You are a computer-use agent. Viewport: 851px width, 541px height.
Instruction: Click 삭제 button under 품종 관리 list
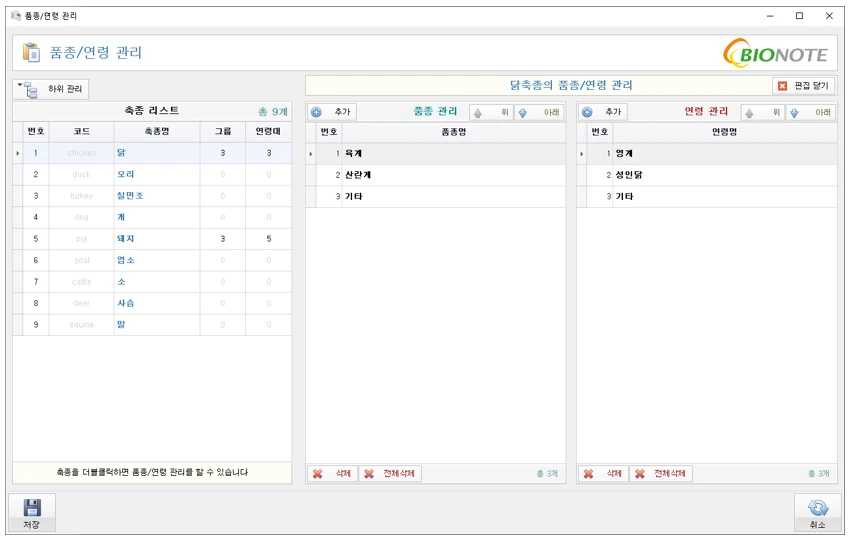tap(332, 474)
